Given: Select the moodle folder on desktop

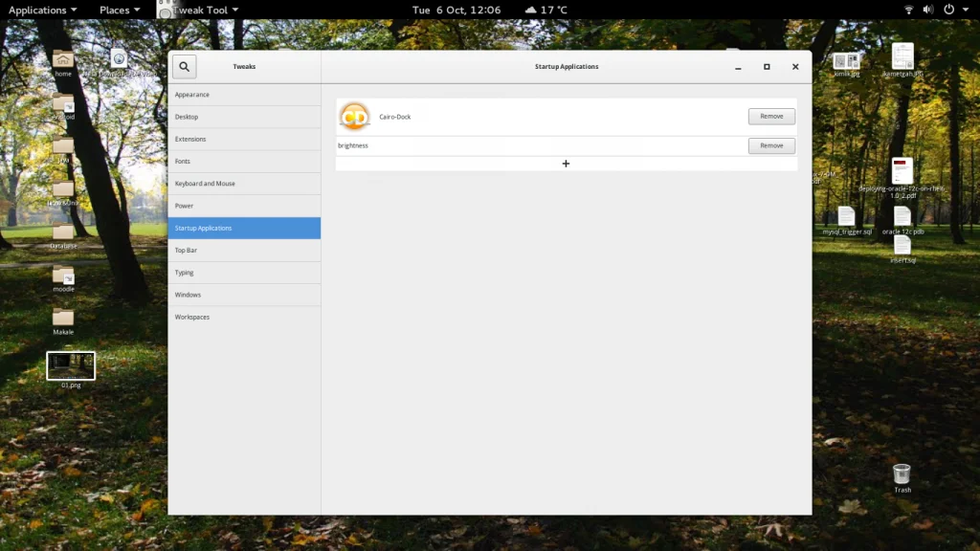Looking at the screenshot, I should (63, 275).
